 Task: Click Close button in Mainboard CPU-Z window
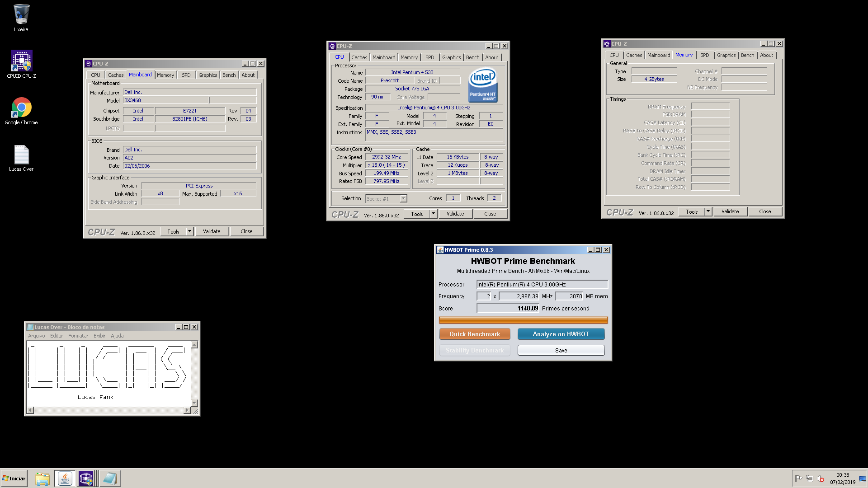[x=246, y=231]
